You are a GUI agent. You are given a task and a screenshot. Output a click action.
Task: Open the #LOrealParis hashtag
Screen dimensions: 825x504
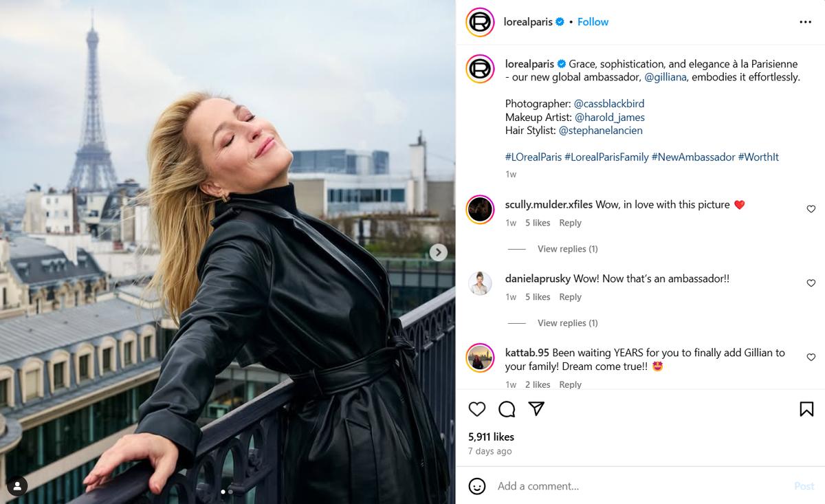533,157
